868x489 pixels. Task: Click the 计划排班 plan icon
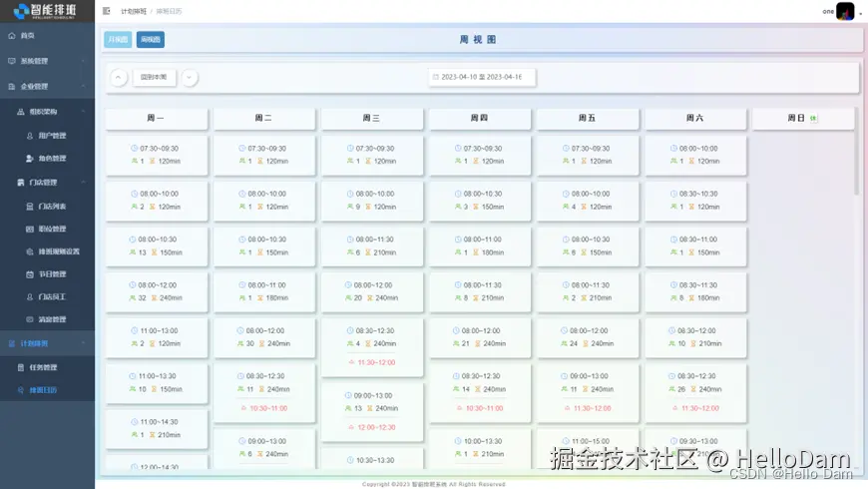12,343
